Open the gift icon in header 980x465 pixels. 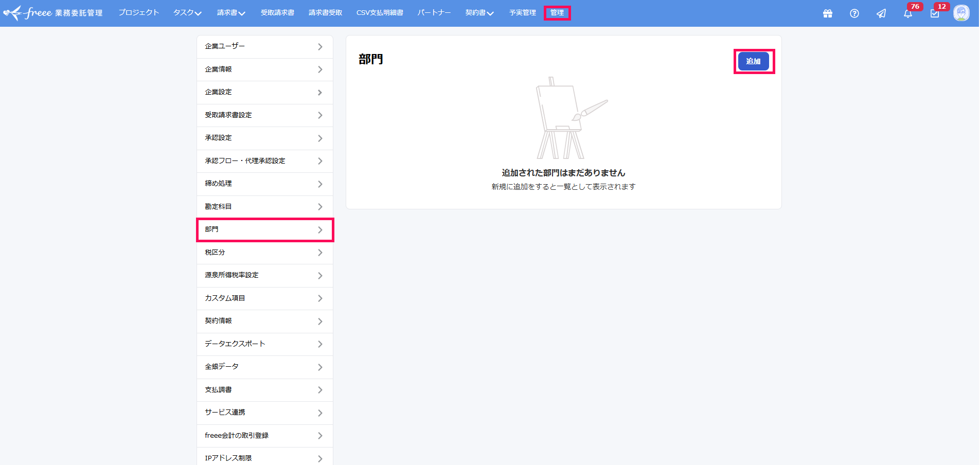pyautogui.click(x=827, y=13)
